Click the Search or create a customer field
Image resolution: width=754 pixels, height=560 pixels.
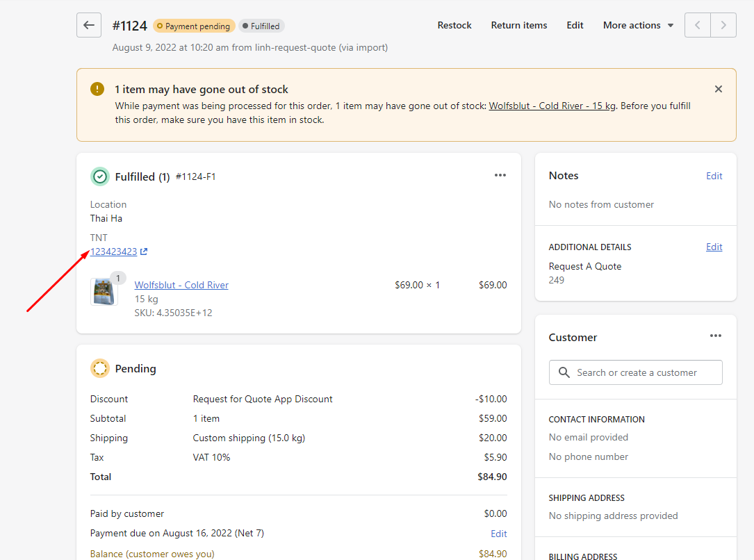pos(636,372)
